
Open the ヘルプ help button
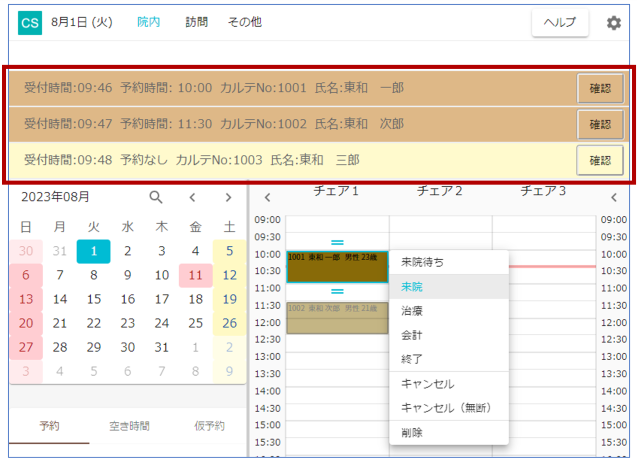560,23
